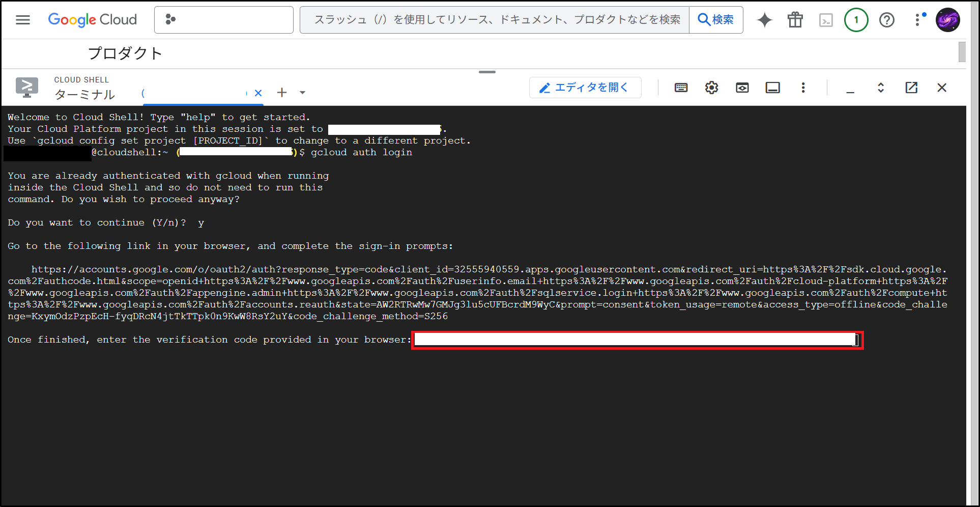Image resolution: width=980 pixels, height=507 pixels.
Task: Open more options menu in Cloud Shell
Action: tap(803, 87)
